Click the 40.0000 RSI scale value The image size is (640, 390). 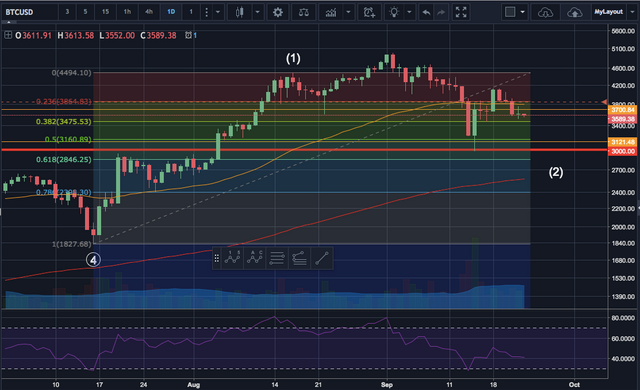[x=623, y=359]
